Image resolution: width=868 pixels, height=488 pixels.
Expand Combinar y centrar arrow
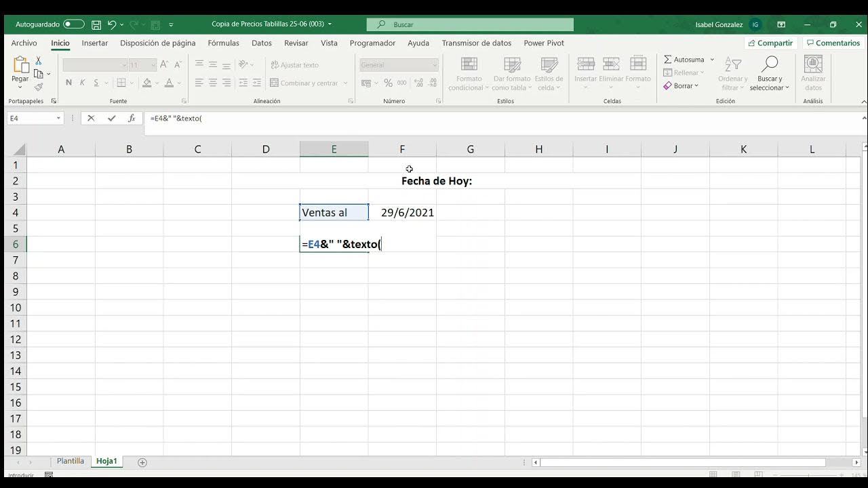pos(345,83)
